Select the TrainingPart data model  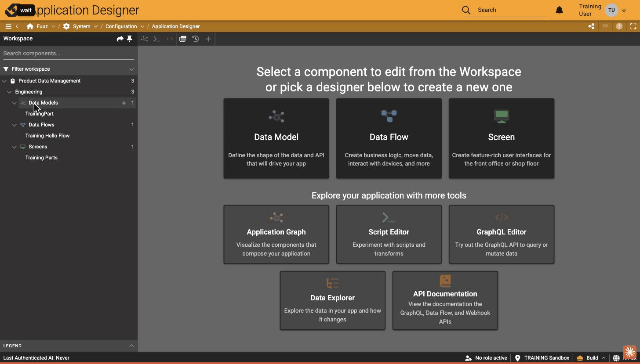click(40, 114)
